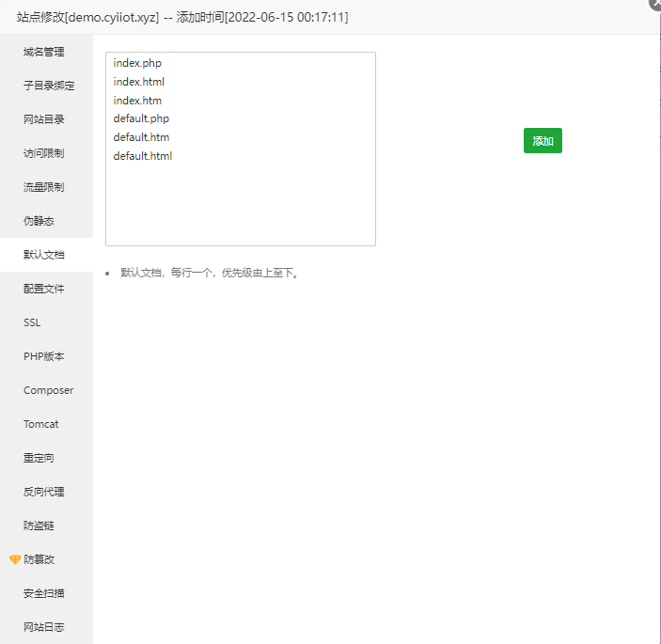Image resolution: width=661 pixels, height=644 pixels.
Task: Click default.html line in textarea
Action: coord(143,156)
